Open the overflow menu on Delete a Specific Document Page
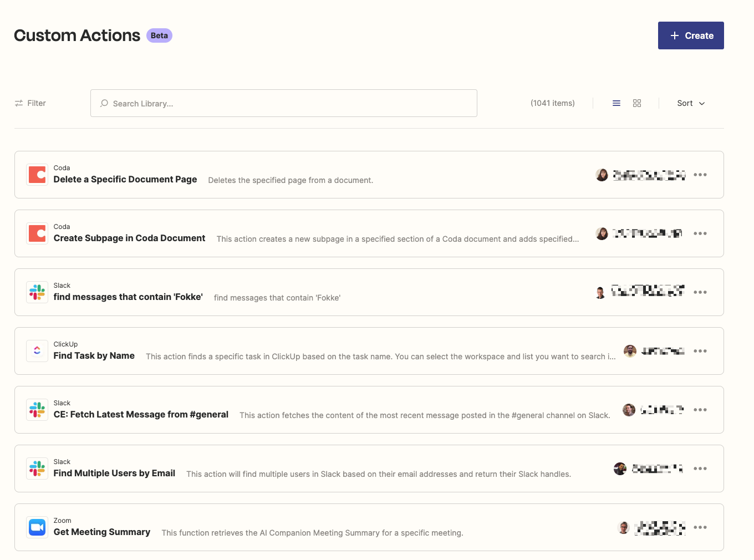The width and height of the screenshot is (754, 560). (700, 174)
